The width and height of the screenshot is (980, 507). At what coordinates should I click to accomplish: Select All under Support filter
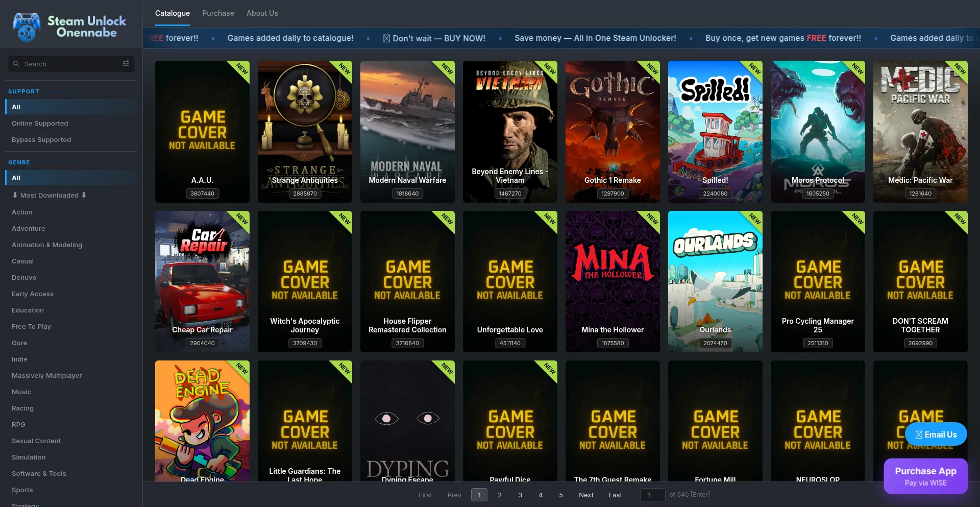(x=71, y=107)
